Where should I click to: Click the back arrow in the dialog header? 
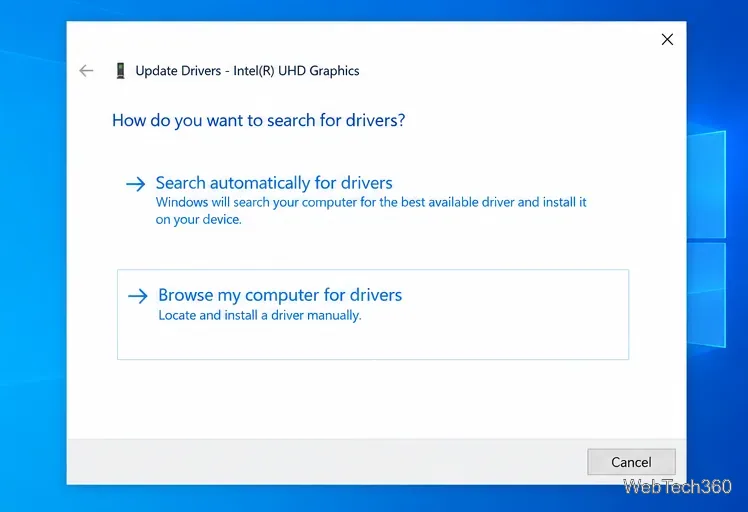point(86,71)
